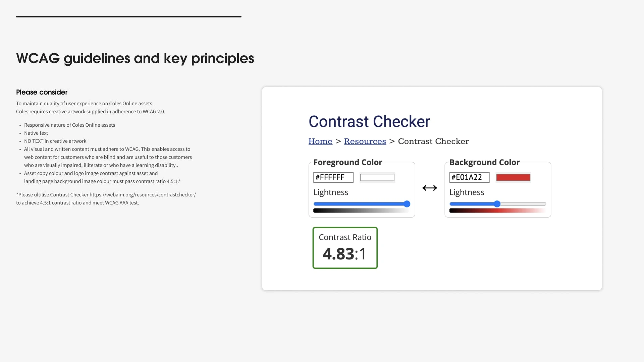The width and height of the screenshot is (644, 362).
Task: Open the white foreground color swatch
Action: click(x=377, y=177)
